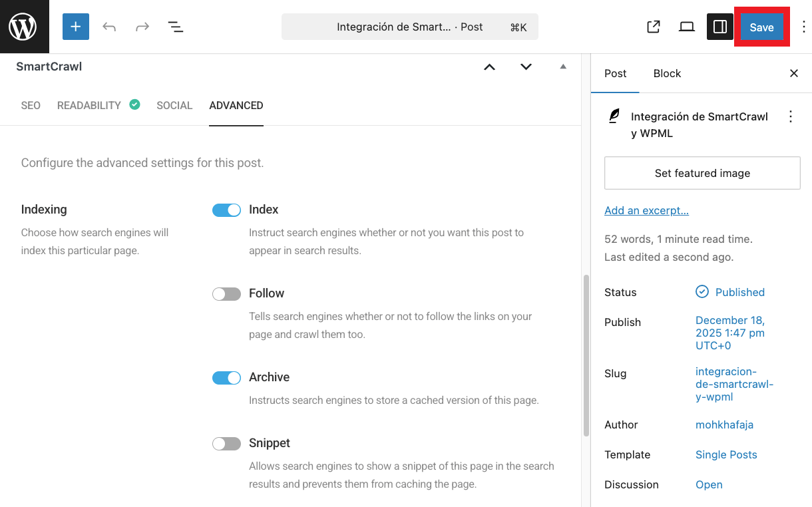
Task: Click the WordPress logo icon
Action: coord(24,27)
